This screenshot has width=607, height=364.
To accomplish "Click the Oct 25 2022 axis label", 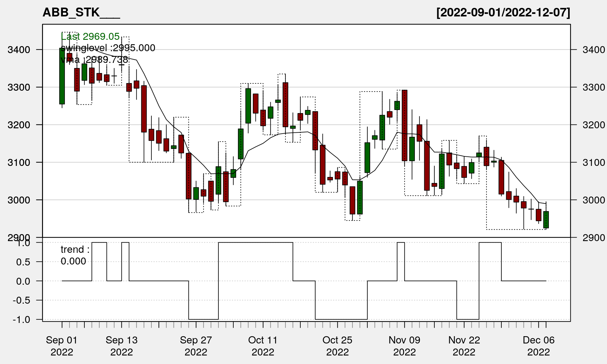I will [x=337, y=346].
